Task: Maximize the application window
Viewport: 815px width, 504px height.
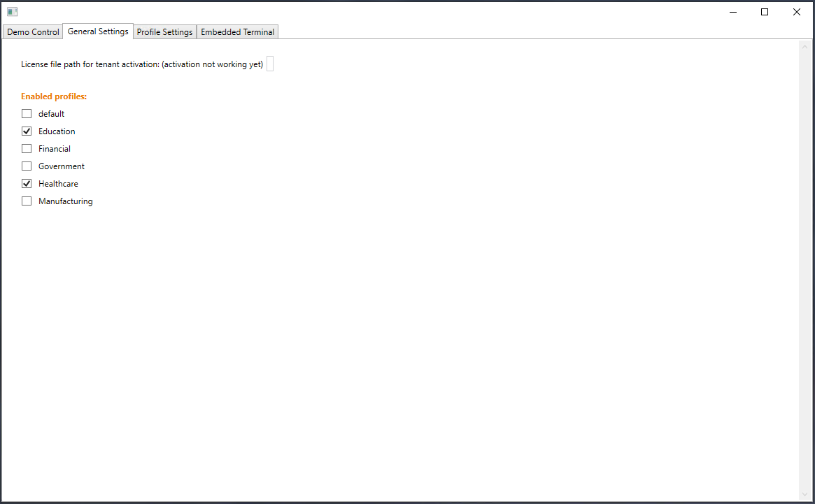Action: tap(765, 12)
